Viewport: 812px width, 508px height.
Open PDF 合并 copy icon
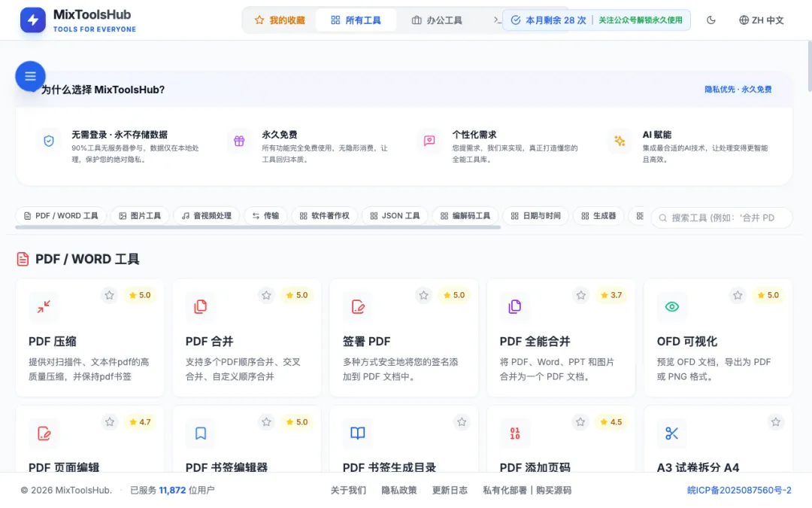click(x=201, y=306)
